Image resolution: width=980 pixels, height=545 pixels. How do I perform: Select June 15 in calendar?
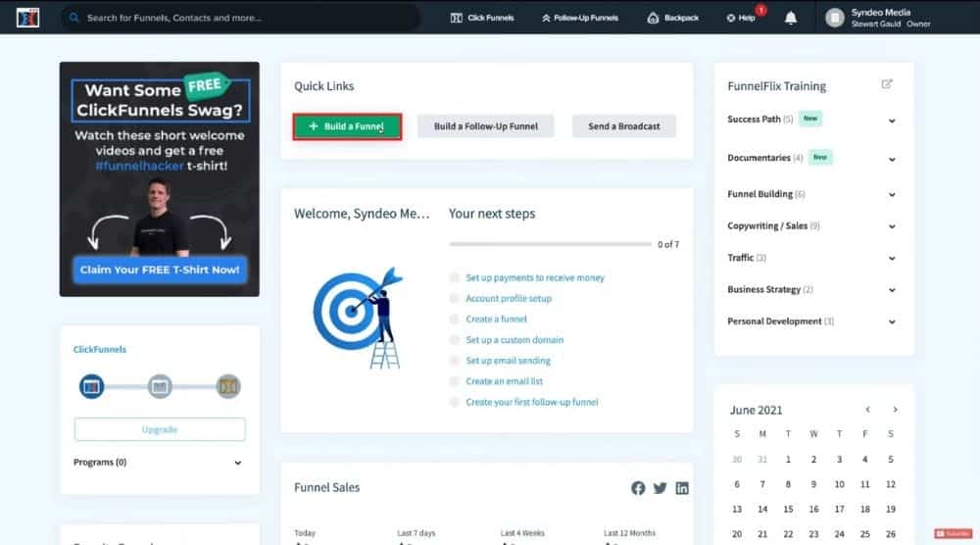(788, 509)
